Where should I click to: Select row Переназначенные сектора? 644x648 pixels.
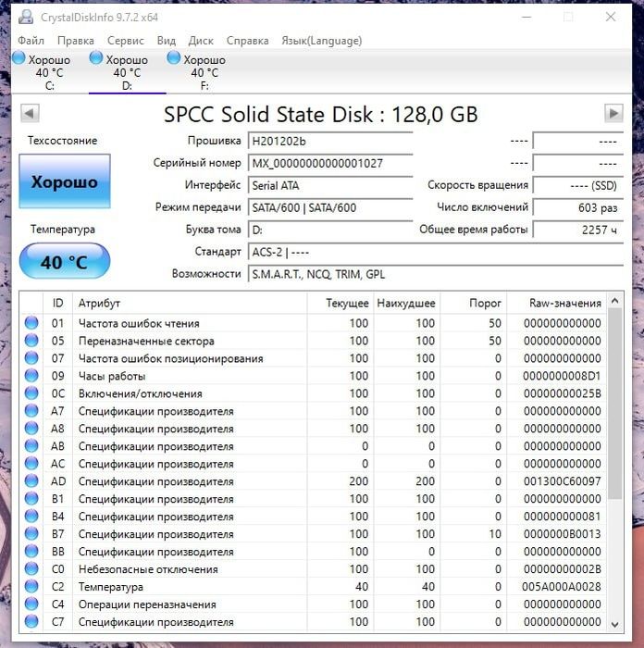tap(313, 341)
